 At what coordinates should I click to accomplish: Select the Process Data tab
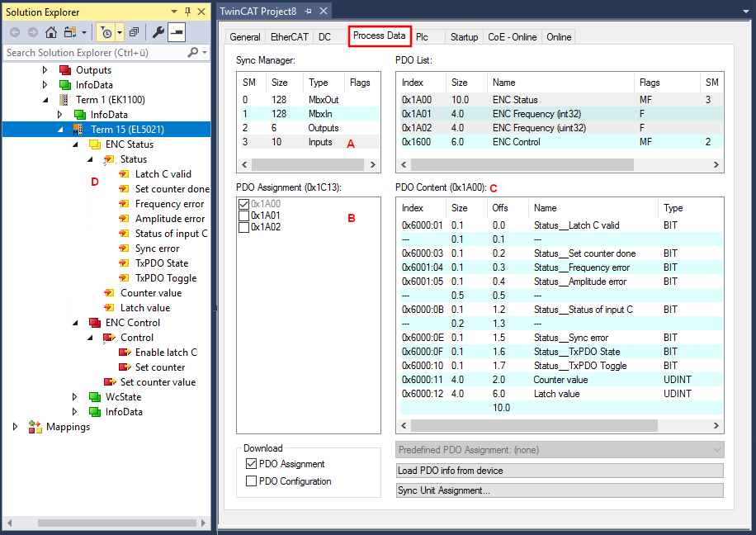click(x=380, y=36)
